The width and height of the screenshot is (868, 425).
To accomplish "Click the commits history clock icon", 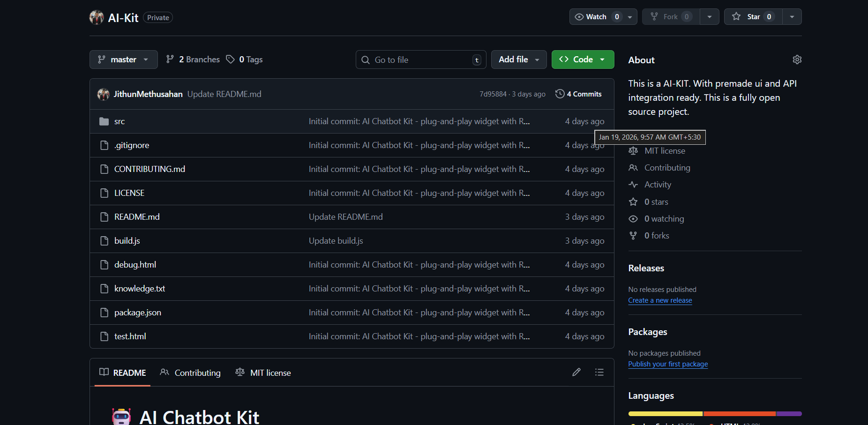I will click(560, 94).
